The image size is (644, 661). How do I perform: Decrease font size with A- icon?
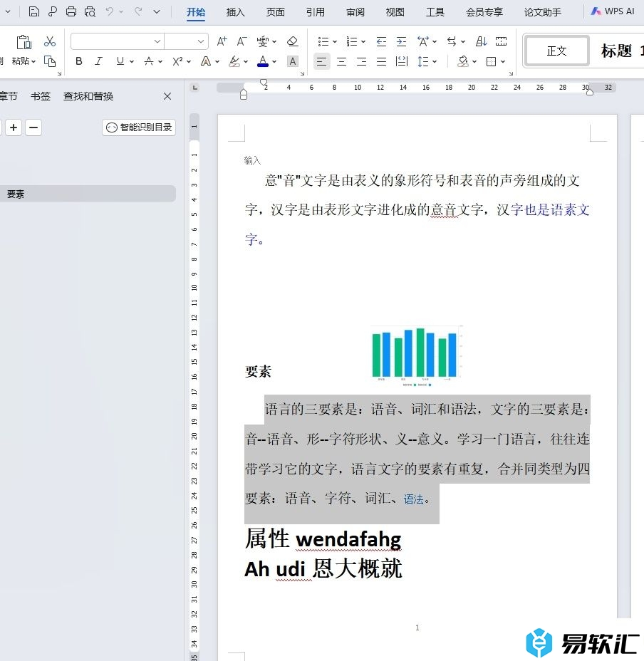coord(241,41)
